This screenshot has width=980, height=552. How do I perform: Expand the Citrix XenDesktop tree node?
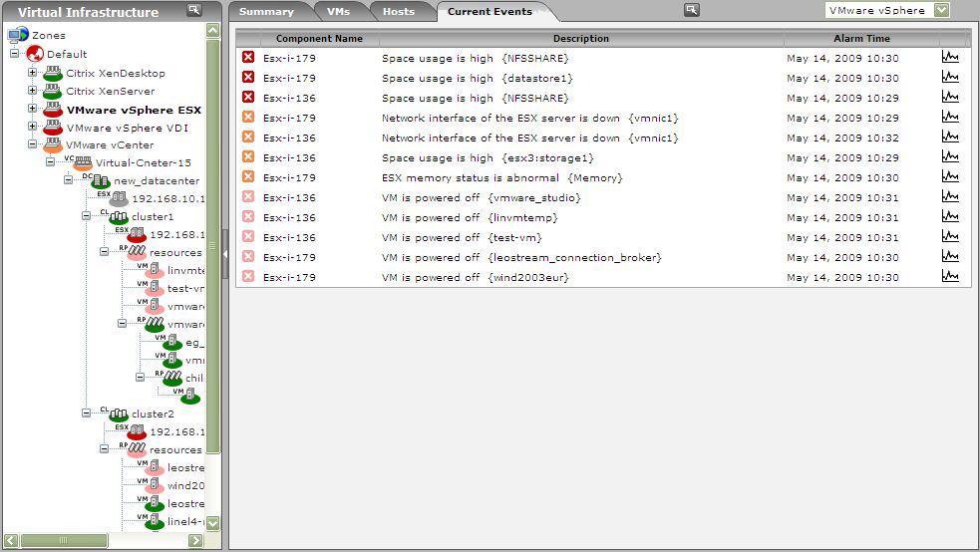coord(33,73)
